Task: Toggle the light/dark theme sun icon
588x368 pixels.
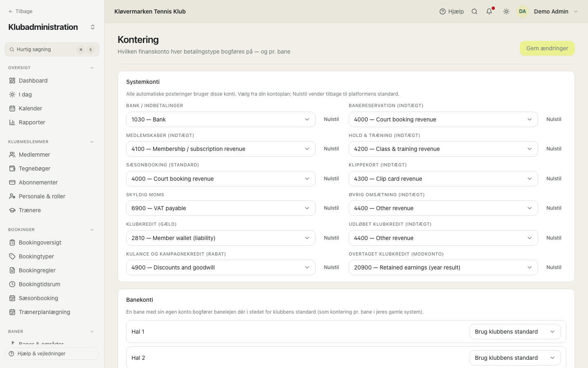Action: coord(506,11)
